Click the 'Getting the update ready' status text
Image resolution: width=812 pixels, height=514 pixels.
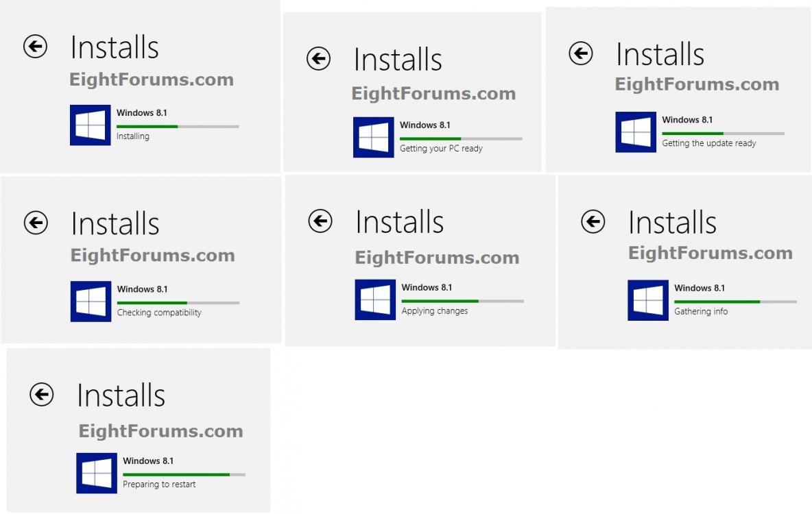pos(709,143)
